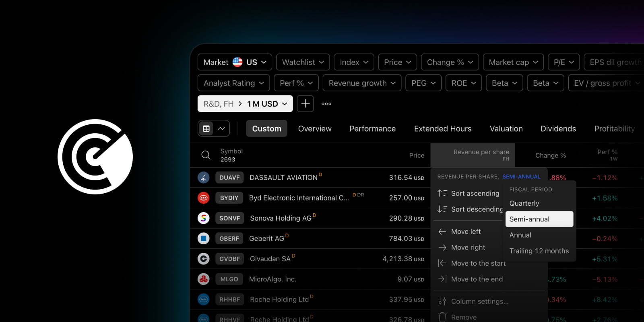Click the Move left arrow icon
The height and width of the screenshot is (322, 644).
coord(442,231)
